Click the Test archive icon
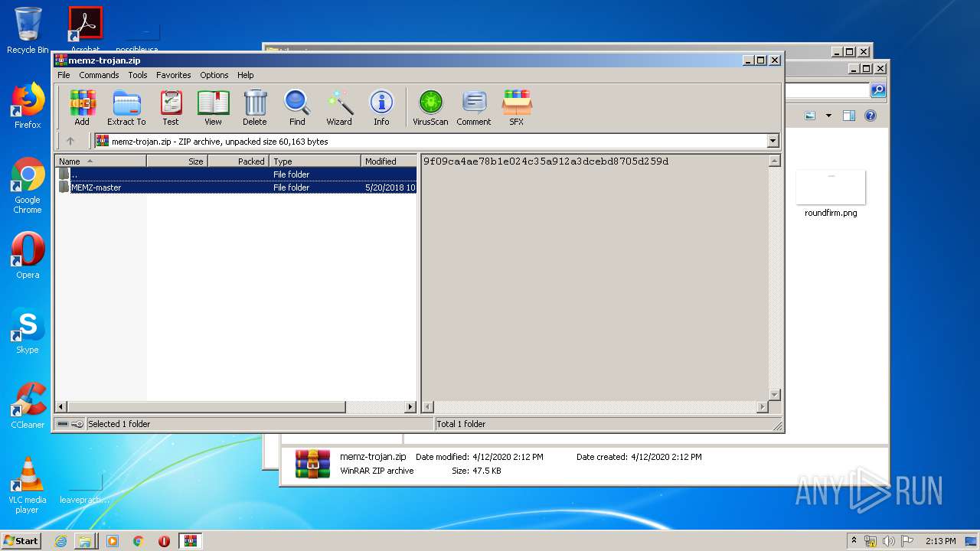The width and height of the screenshot is (980, 551). [x=171, y=108]
